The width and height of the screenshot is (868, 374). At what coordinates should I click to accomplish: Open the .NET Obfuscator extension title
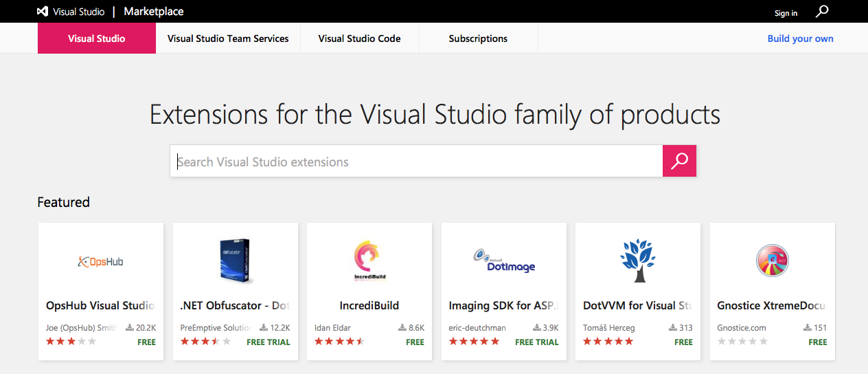click(234, 305)
